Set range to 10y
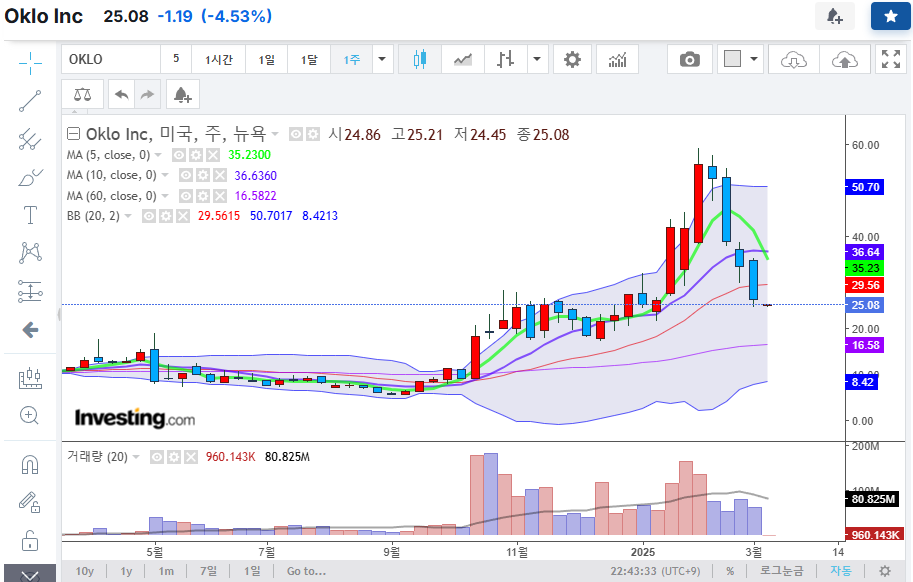Image resolution: width=913 pixels, height=582 pixels. [84, 571]
